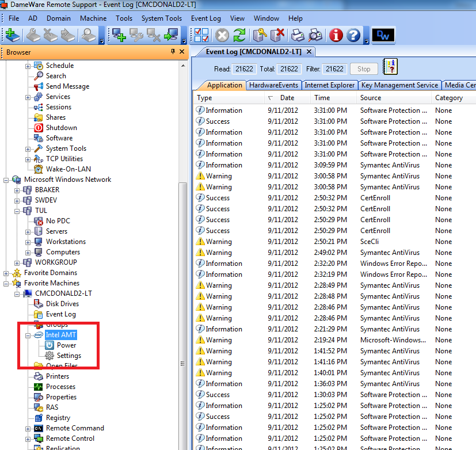Open the Window menu

(x=266, y=18)
